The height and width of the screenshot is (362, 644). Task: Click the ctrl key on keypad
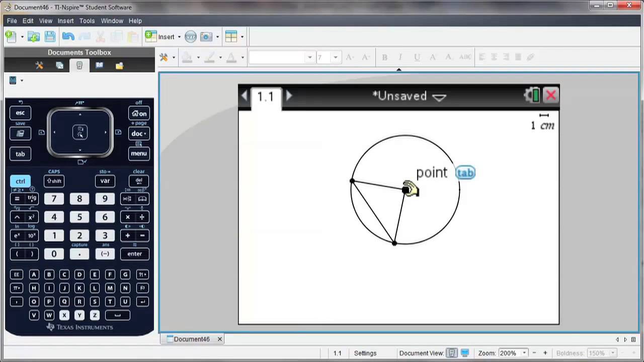(x=20, y=181)
